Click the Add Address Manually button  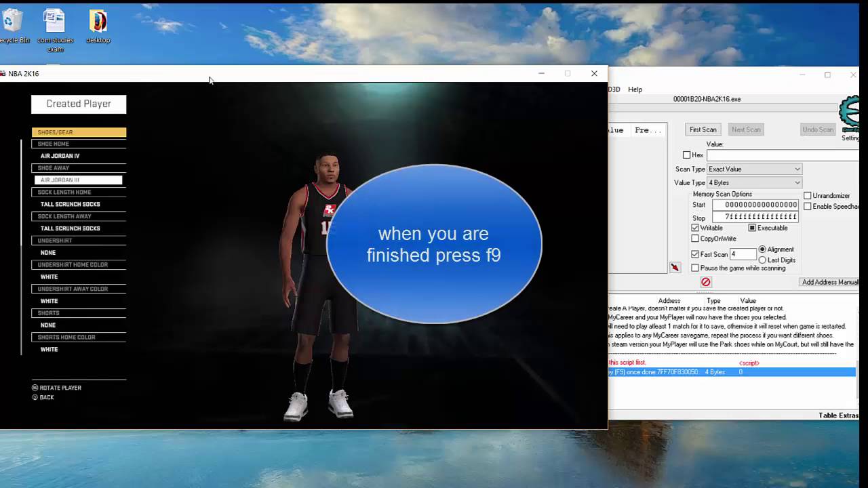[x=829, y=282]
